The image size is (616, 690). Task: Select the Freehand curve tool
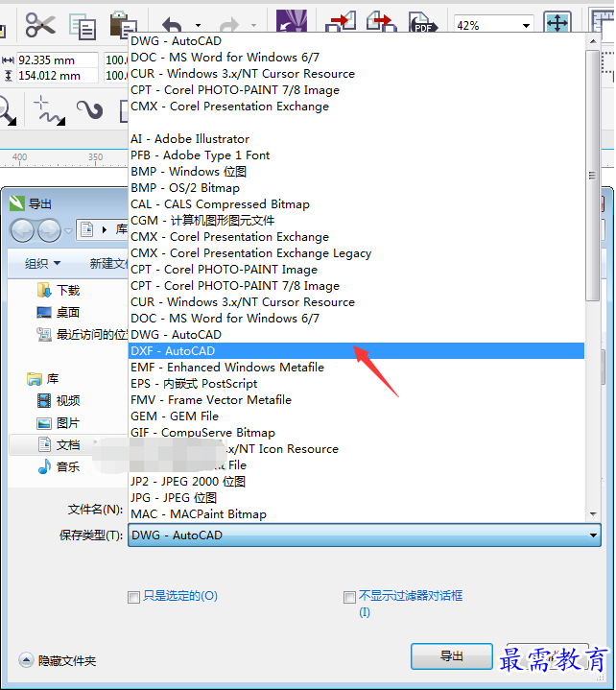[49, 110]
